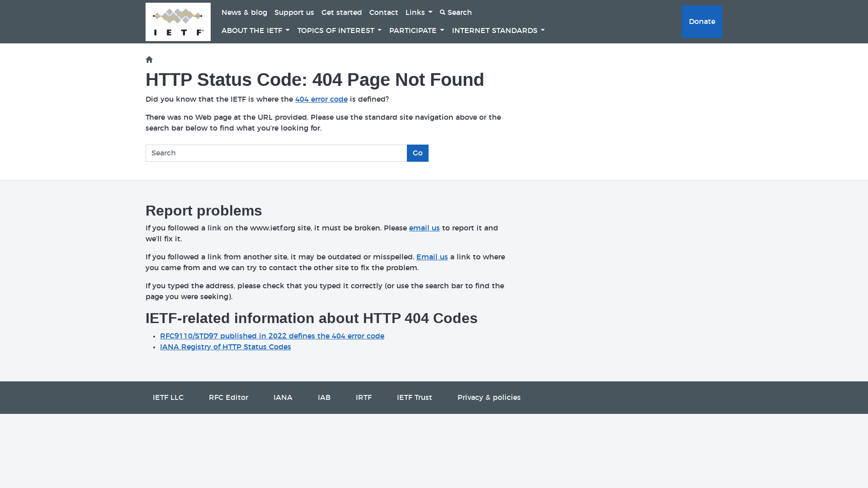
Task: Open RFC9110/STD97 404 definition link
Action: pyautogui.click(x=272, y=336)
